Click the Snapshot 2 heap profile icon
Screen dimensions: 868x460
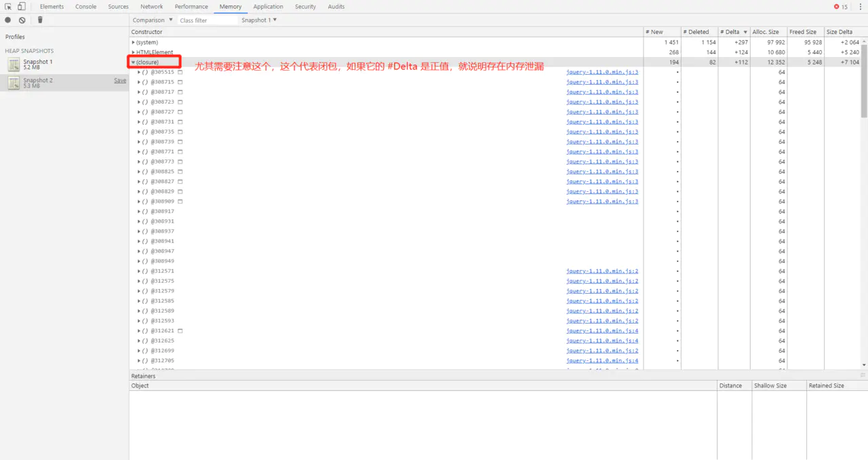14,83
